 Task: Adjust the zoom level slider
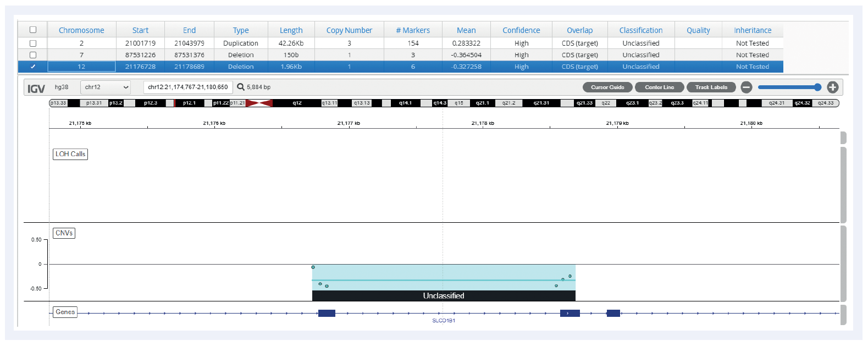point(789,87)
